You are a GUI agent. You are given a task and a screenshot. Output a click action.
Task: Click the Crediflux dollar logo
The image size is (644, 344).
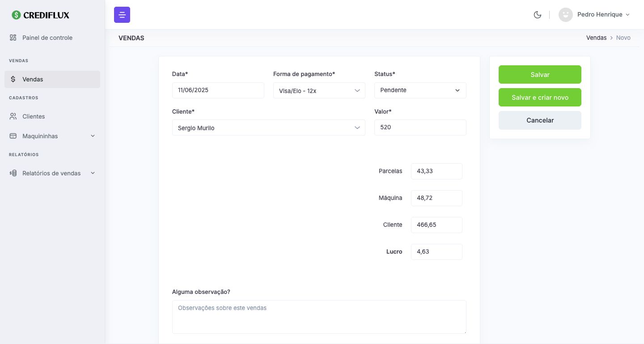point(17,15)
